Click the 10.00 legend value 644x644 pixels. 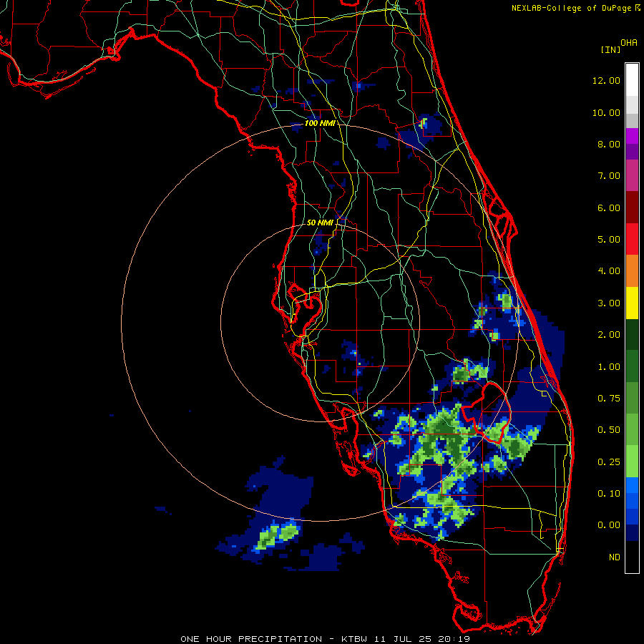click(606, 112)
